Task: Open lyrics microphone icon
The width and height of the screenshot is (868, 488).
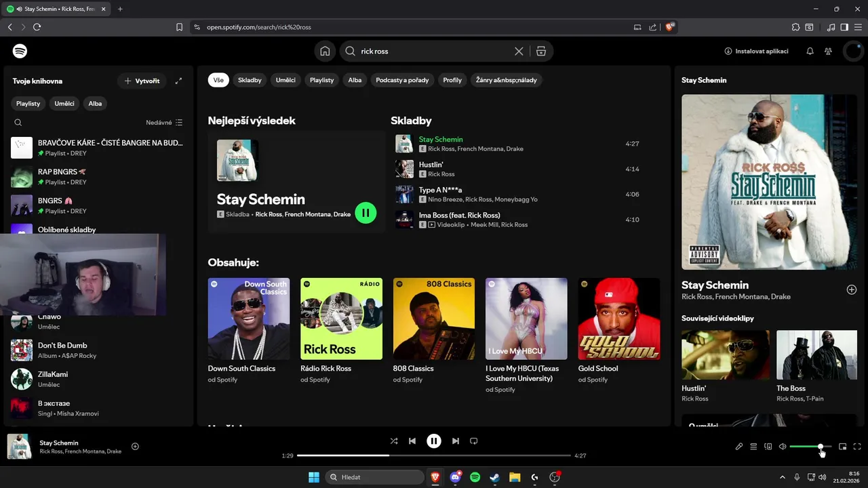Action: [739, 447]
